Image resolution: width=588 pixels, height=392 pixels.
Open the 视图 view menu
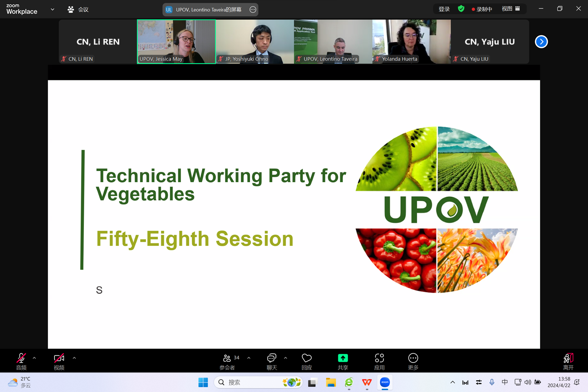(511, 9)
